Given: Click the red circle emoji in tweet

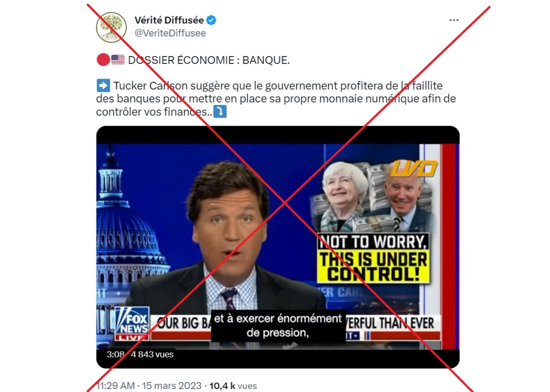Looking at the screenshot, I should 103,60.
